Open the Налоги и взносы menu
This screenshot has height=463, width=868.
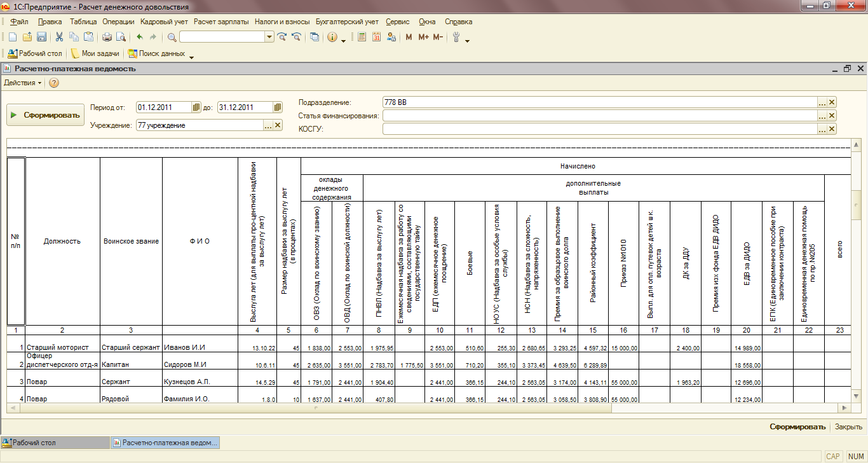tap(282, 22)
